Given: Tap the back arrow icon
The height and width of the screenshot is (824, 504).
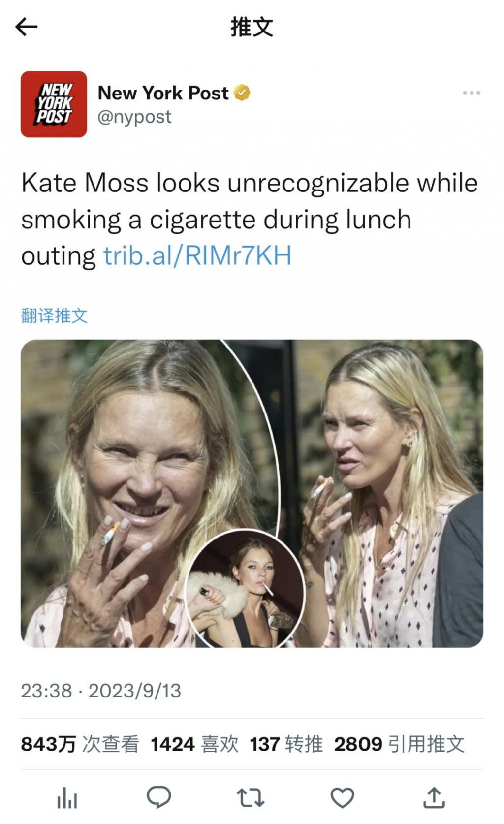Looking at the screenshot, I should (27, 27).
